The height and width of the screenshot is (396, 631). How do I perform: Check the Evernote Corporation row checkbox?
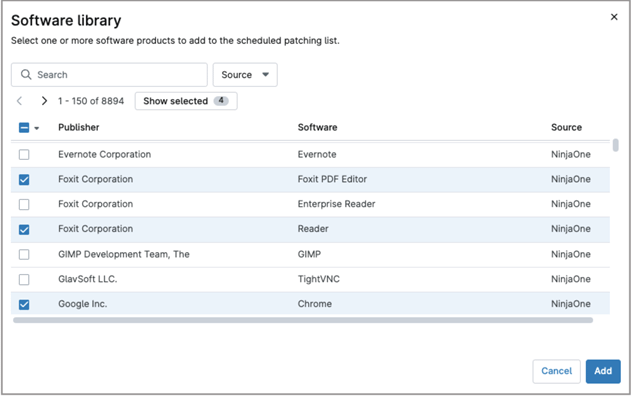[24, 155]
